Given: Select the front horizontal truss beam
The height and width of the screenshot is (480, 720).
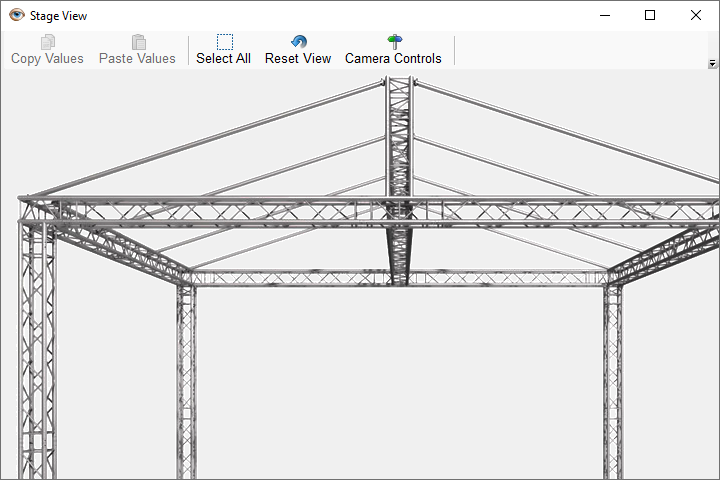Looking at the screenshot, I should pyautogui.click(x=380, y=210).
